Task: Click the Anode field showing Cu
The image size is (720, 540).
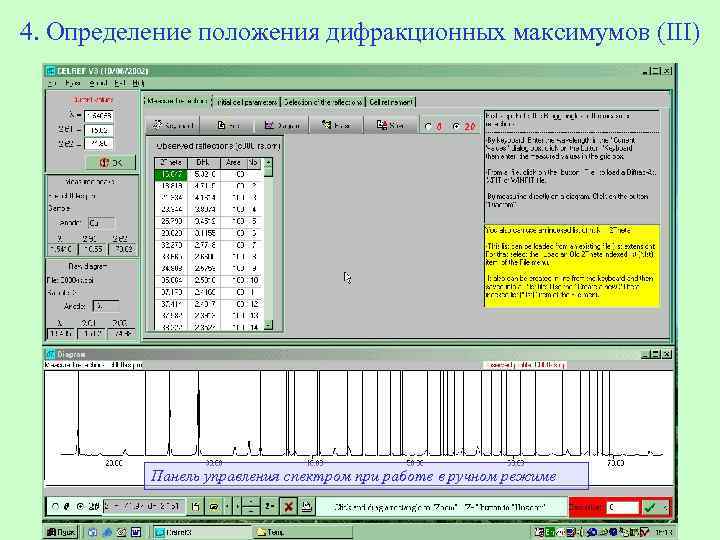Action: pyautogui.click(x=101, y=223)
